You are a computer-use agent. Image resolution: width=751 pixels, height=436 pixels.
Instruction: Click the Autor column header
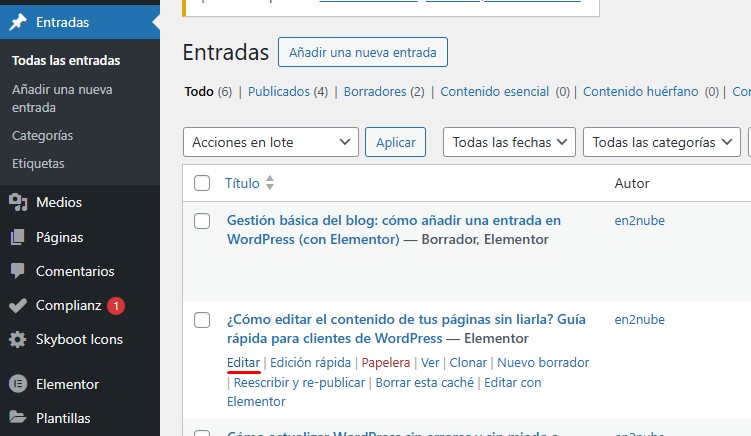(632, 183)
